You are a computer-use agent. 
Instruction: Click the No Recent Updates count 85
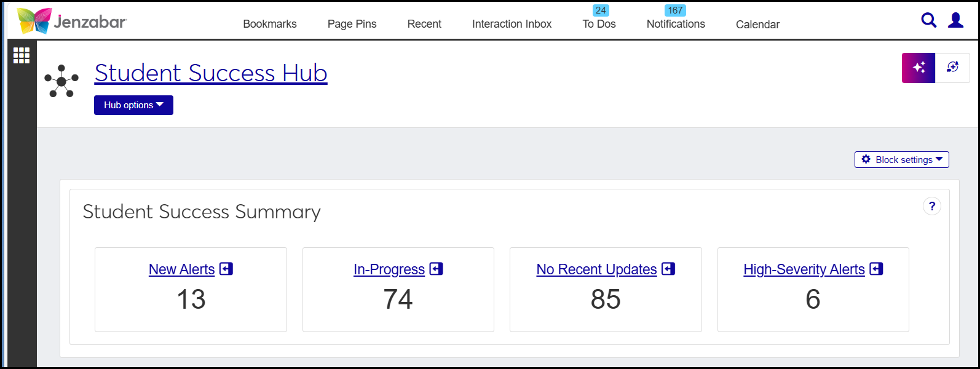(x=606, y=300)
